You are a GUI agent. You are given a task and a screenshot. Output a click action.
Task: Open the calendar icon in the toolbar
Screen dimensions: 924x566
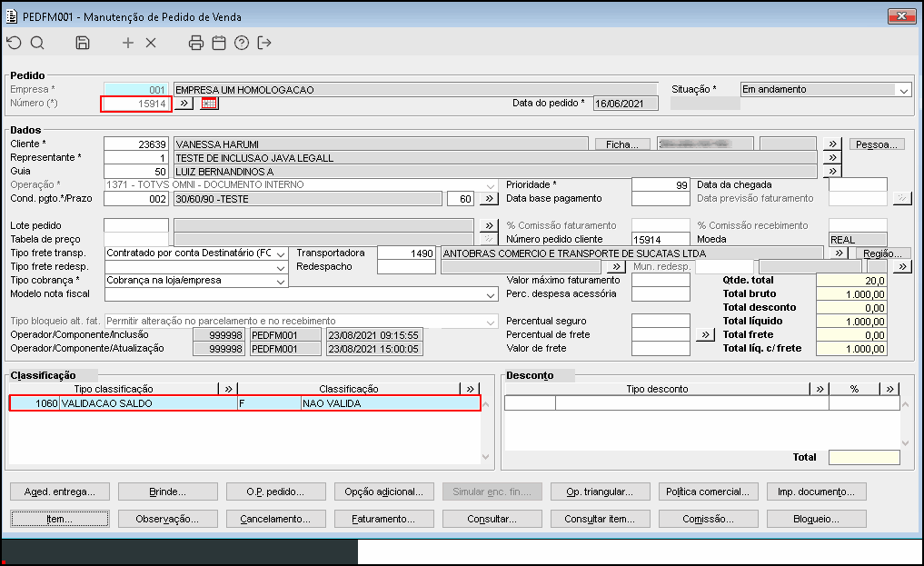218,43
